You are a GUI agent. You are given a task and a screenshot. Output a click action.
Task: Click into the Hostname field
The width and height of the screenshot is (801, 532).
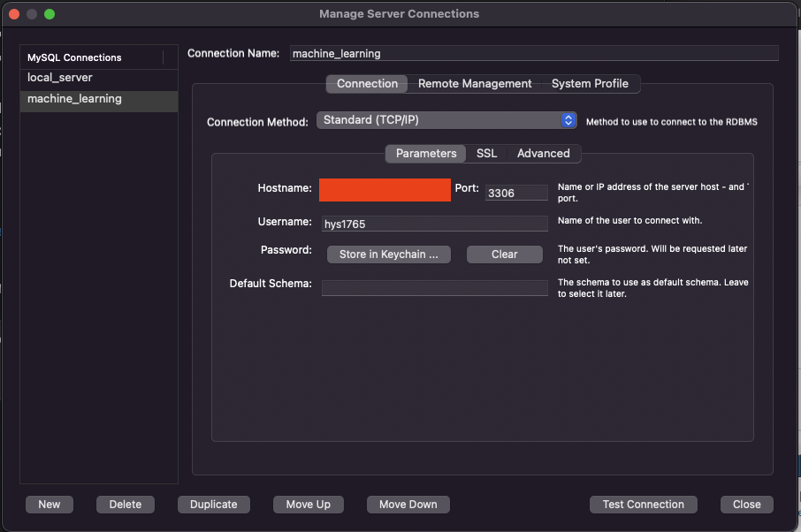coord(385,190)
